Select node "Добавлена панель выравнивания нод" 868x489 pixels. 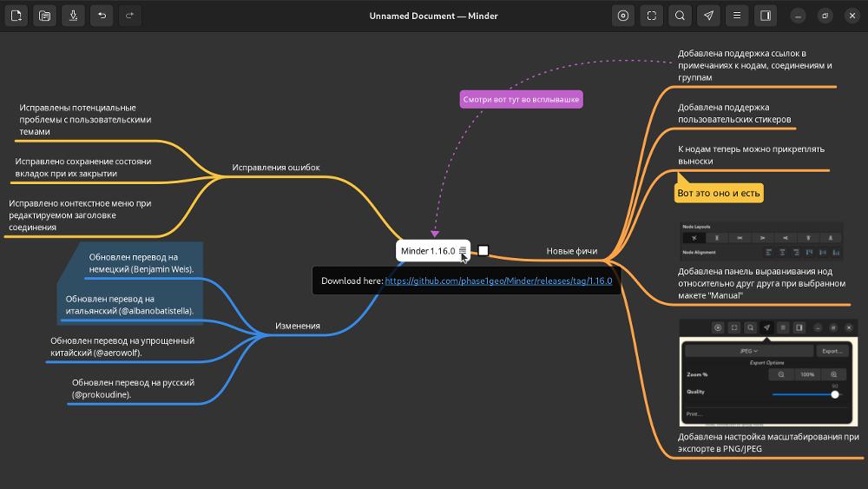click(761, 283)
